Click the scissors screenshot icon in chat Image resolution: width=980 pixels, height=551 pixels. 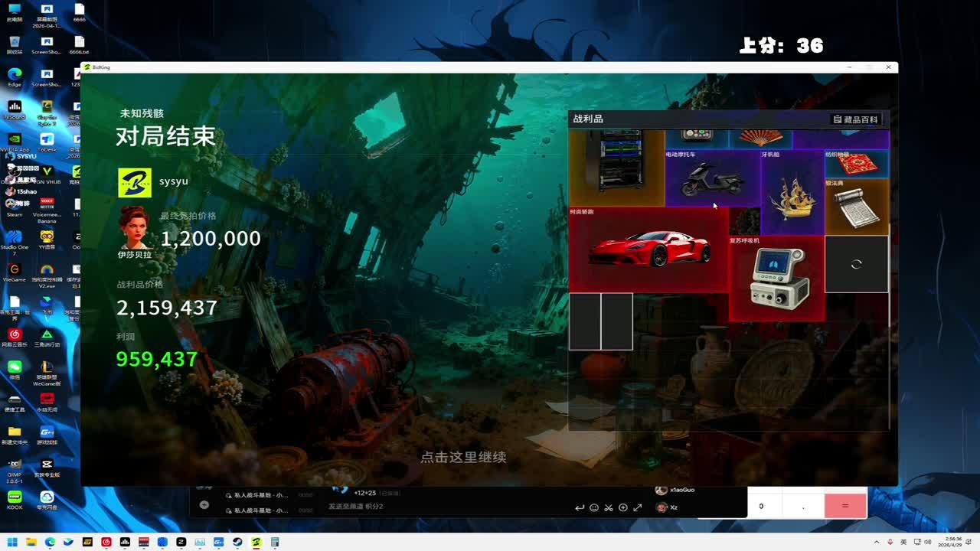point(608,507)
